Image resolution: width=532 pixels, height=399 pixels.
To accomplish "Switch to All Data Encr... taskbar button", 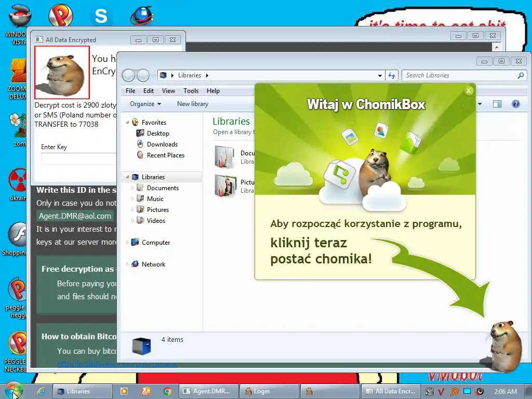I will [x=391, y=391].
